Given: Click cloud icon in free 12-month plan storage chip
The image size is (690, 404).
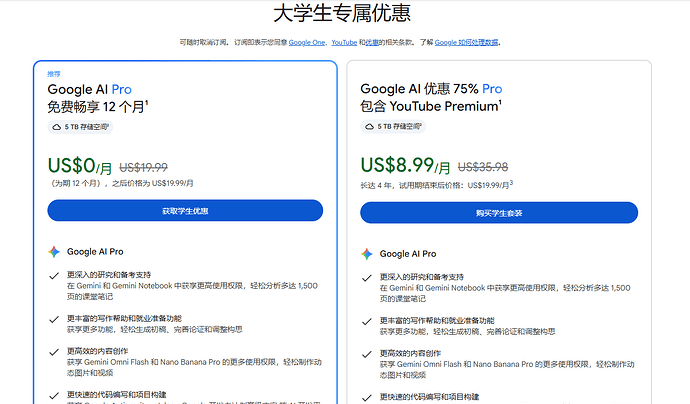Looking at the screenshot, I should [57, 127].
